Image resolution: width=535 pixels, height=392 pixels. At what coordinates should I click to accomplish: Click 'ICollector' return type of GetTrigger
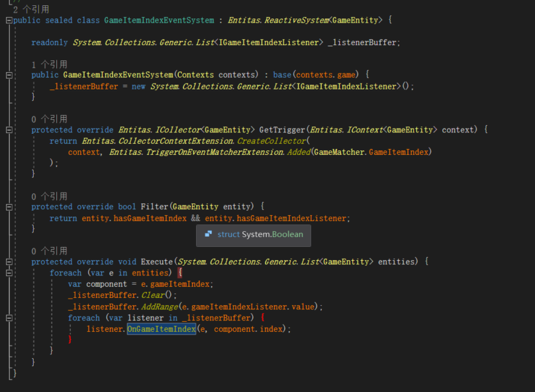(177, 130)
